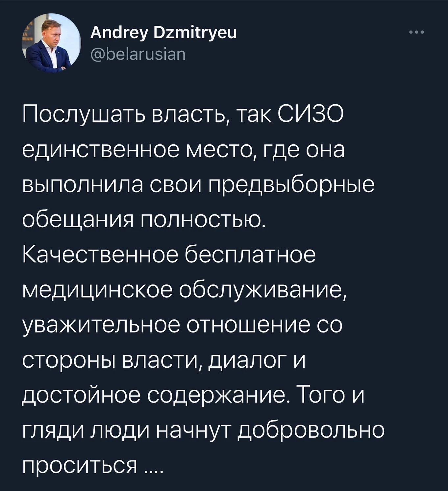Image resolution: width=448 pixels, height=491 pixels.
Task: Click Andrey Dzmitryeu's profile avatar photo
Action: 51,43
